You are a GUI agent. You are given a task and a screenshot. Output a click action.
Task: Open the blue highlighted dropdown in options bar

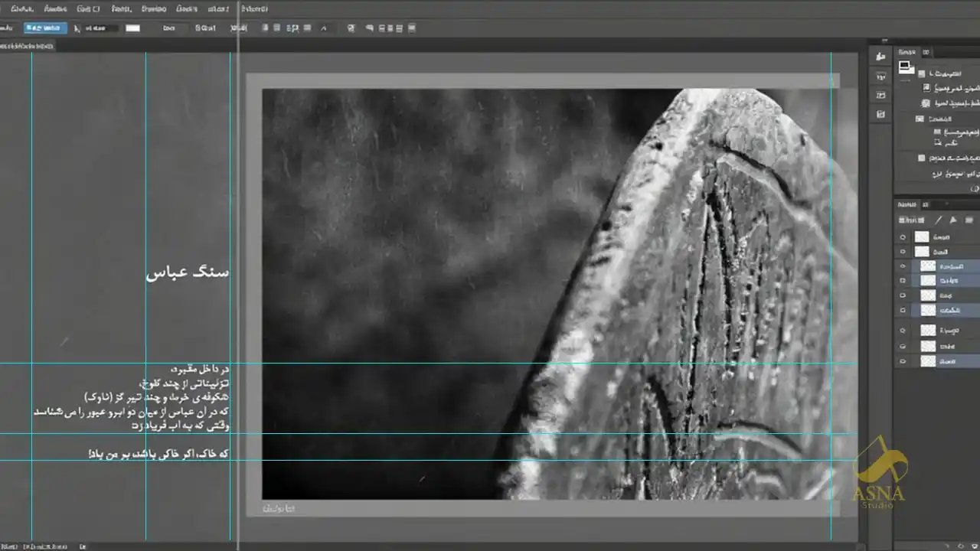pyautogui.click(x=45, y=28)
